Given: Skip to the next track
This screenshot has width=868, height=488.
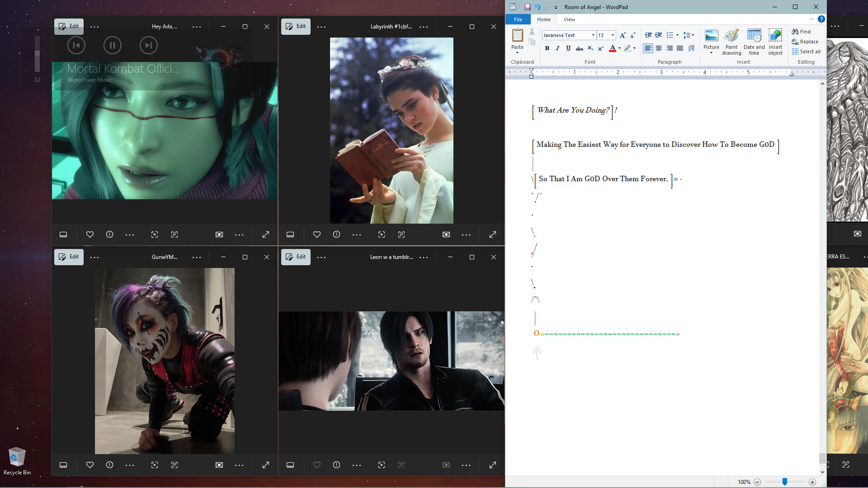Looking at the screenshot, I should pos(148,45).
